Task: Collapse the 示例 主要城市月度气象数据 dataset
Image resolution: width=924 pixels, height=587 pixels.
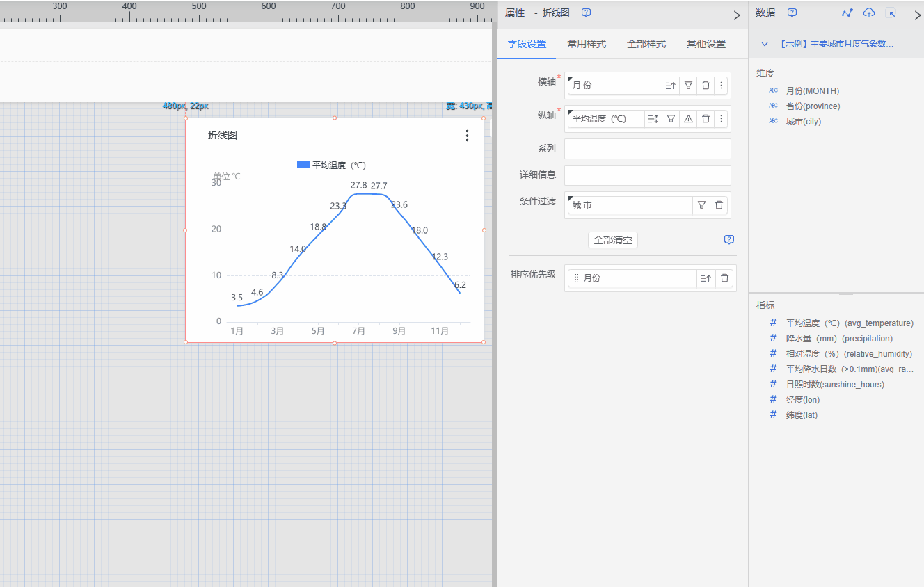Action: (x=765, y=44)
